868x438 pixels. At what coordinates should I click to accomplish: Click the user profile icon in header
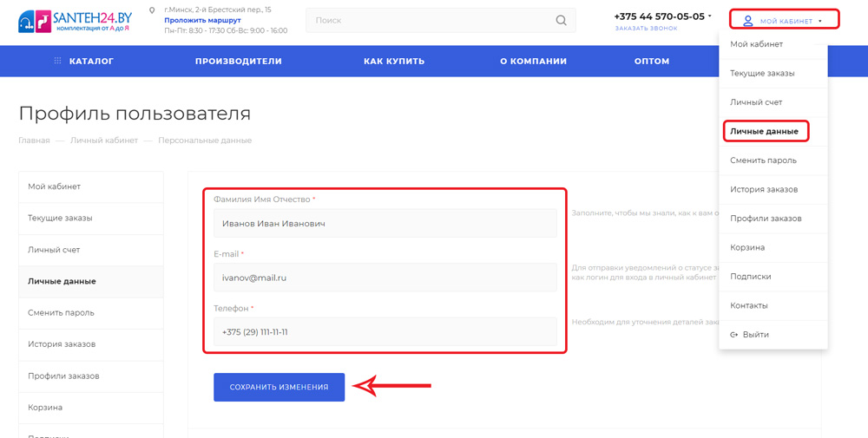748,21
